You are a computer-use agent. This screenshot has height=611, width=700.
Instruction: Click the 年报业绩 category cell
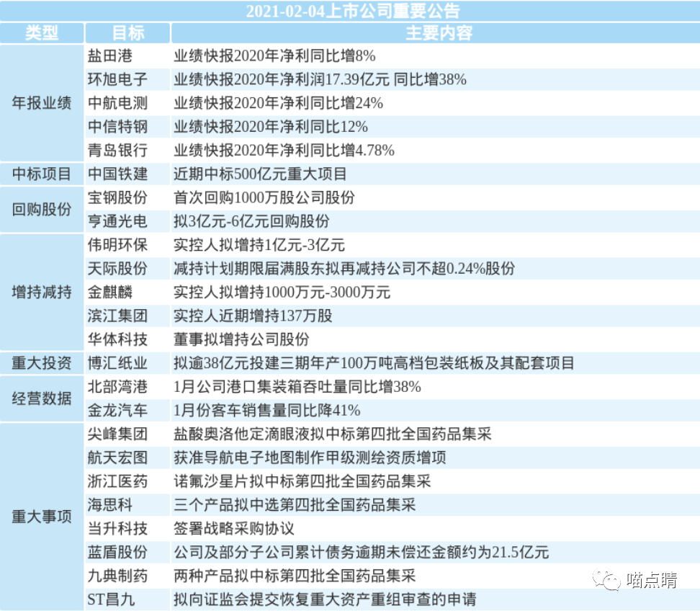click(x=42, y=103)
